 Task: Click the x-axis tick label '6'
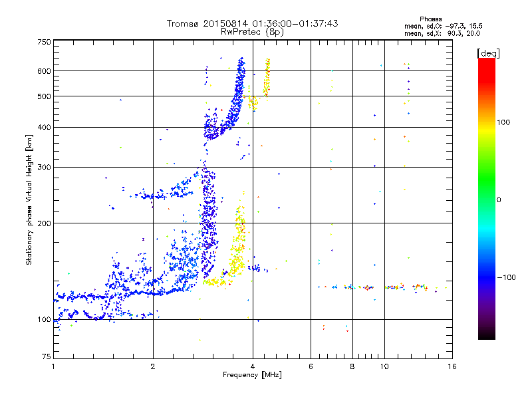(311, 366)
